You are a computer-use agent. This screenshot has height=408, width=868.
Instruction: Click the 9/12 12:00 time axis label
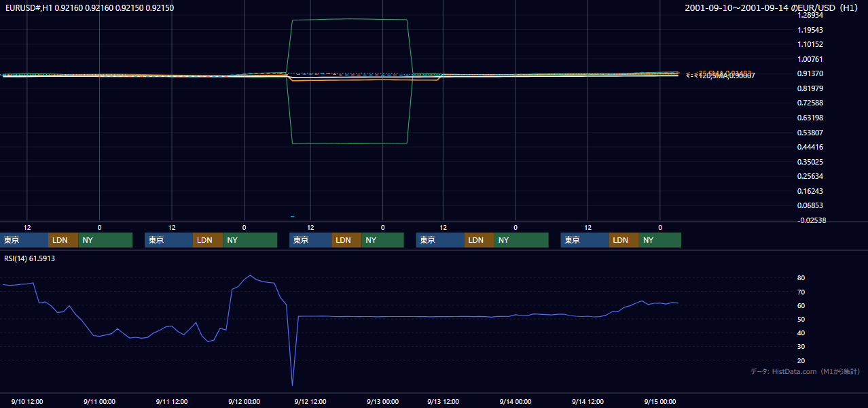point(310,401)
